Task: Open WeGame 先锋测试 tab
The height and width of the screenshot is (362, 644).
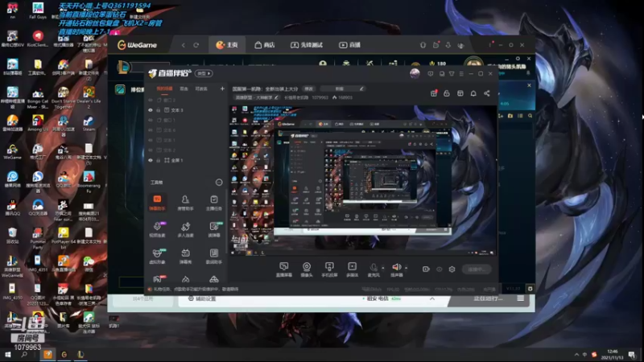Action: coord(307,45)
